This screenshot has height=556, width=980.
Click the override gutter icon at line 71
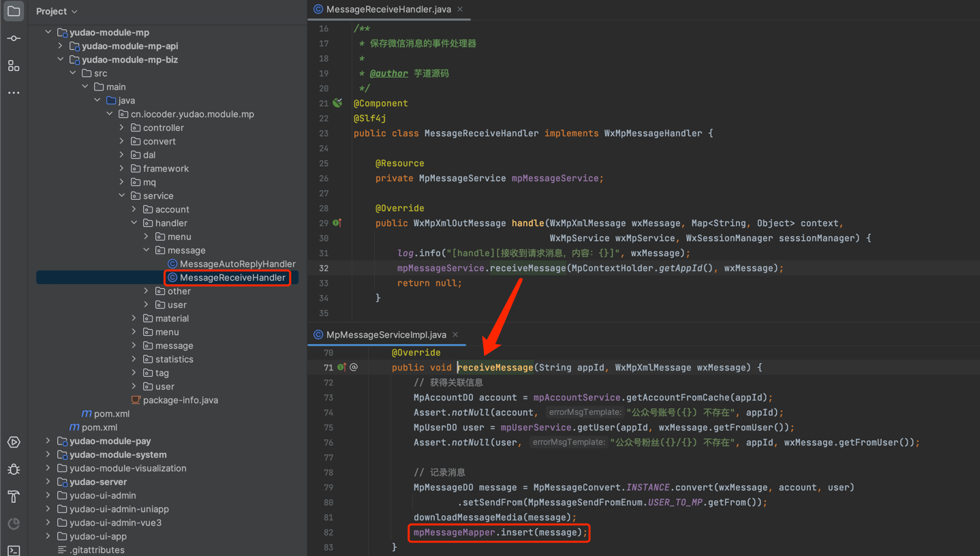(x=341, y=367)
